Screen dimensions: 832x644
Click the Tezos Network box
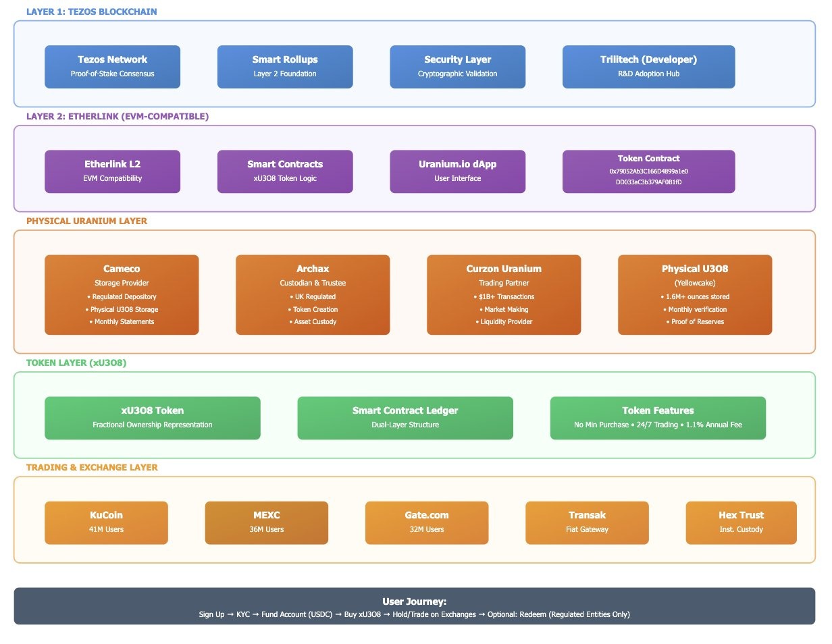pos(112,66)
